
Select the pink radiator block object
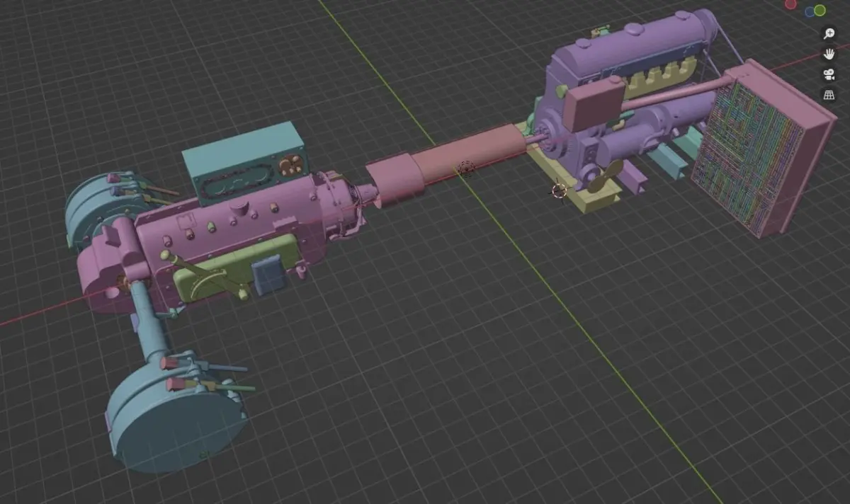click(764, 149)
